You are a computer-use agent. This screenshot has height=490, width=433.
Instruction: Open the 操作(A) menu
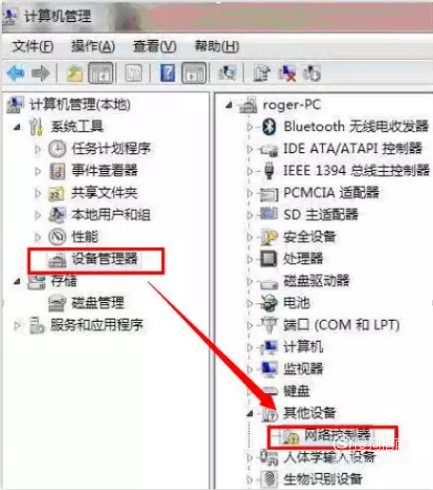[93, 46]
